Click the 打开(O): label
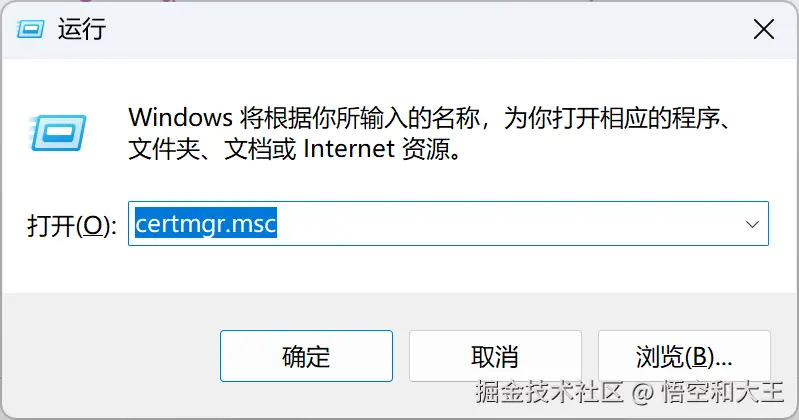 click(72, 225)
